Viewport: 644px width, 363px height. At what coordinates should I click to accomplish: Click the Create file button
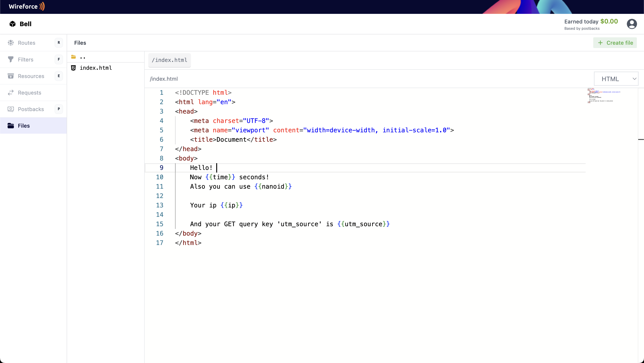pos(615,43)
